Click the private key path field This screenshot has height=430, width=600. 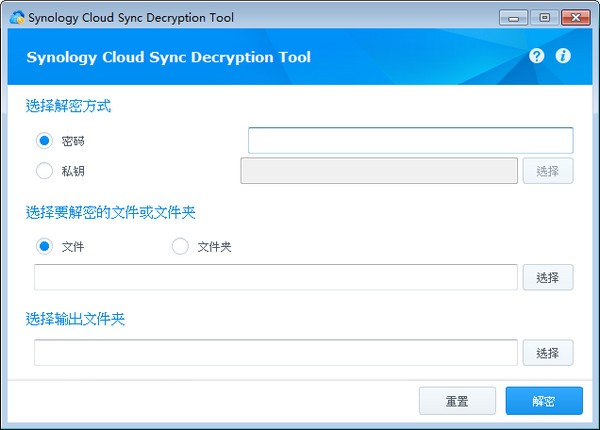click(x=378, y=170)
